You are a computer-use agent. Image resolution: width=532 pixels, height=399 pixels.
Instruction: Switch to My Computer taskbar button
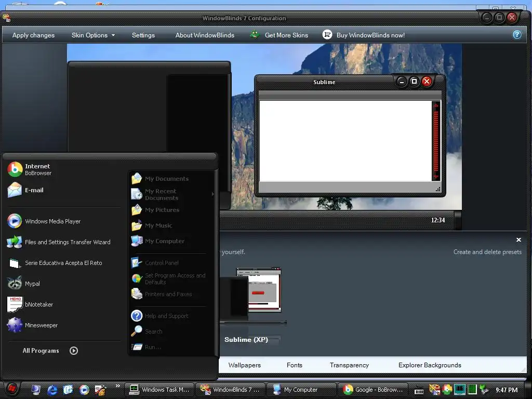tap(301, 390)
